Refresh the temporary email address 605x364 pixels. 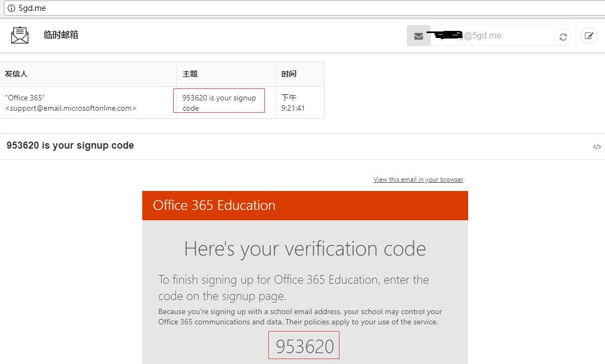pyautogui.click(x=563, y=37)
